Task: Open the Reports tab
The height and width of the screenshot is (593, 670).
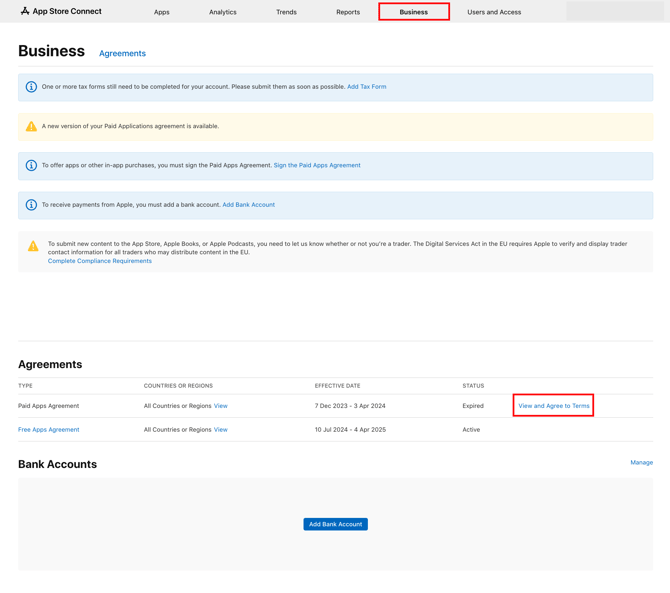Action: (x=348, y=12)
